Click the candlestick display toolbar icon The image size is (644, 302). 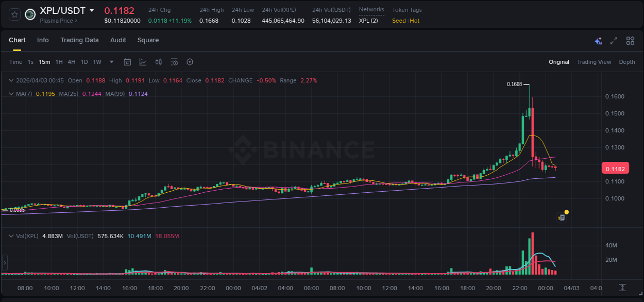tap(159, 62)
